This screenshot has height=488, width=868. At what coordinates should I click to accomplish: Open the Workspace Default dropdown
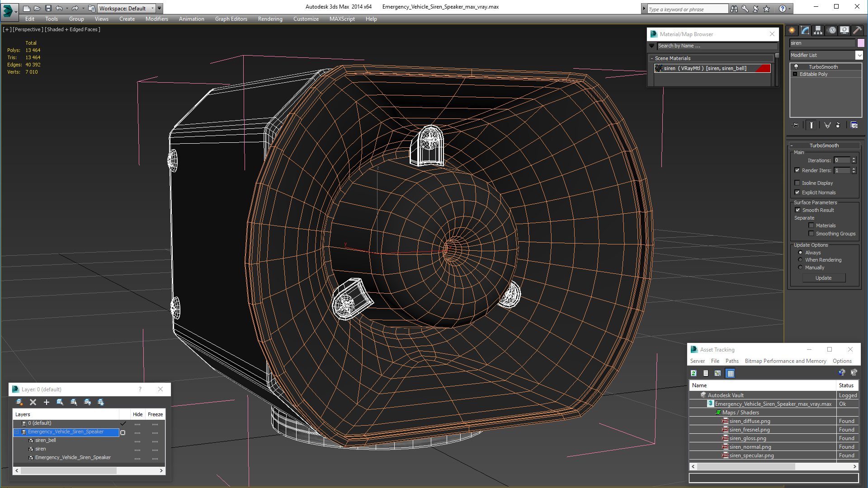[127, 8]
